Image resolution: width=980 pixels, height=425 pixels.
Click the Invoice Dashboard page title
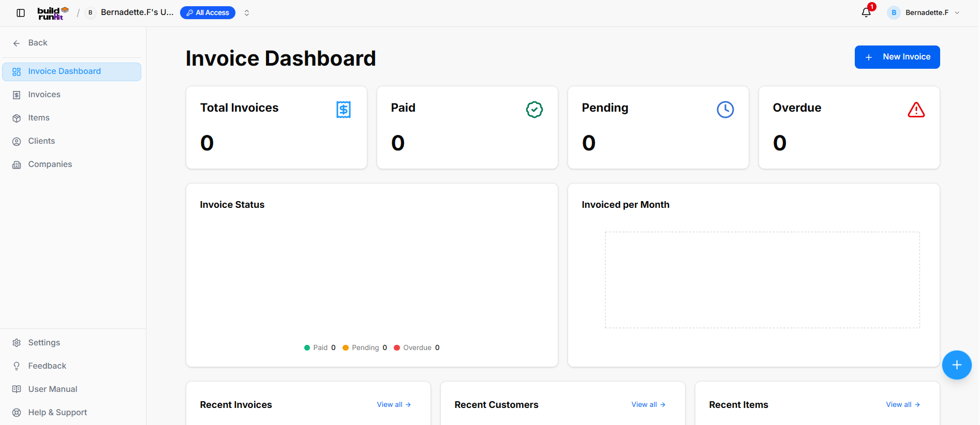[x=280, y=58]
